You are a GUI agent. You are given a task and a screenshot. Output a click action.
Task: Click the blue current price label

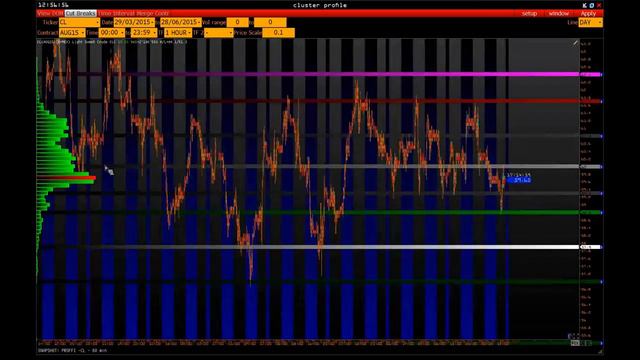[519, 180]
